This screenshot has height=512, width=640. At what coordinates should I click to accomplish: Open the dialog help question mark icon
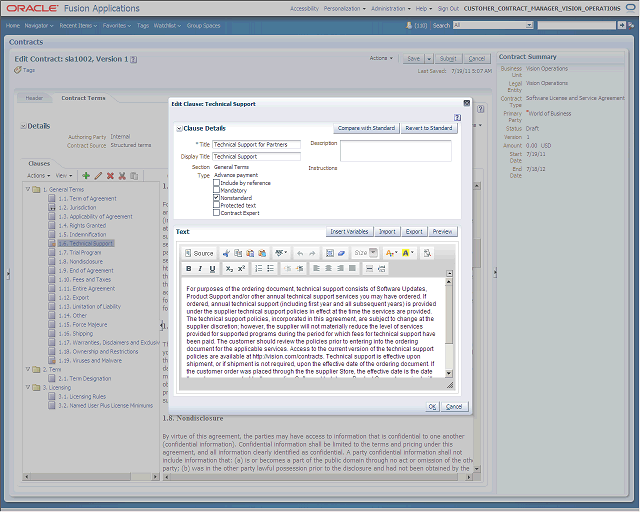click(x=458, y=118)
